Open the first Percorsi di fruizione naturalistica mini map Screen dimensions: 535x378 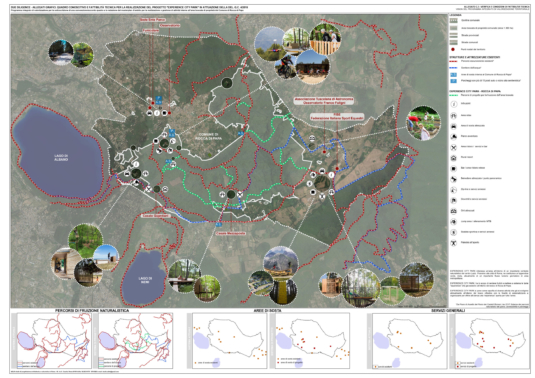click(54, 340)
